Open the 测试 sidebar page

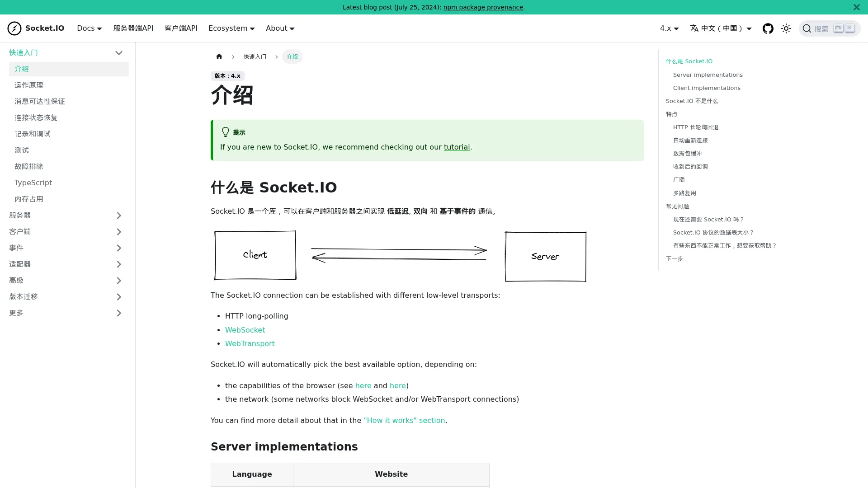click(x=69, y=150)
